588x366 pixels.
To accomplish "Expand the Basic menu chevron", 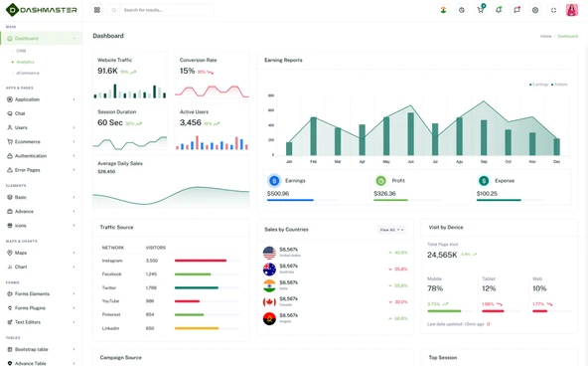I will (73, 197).
